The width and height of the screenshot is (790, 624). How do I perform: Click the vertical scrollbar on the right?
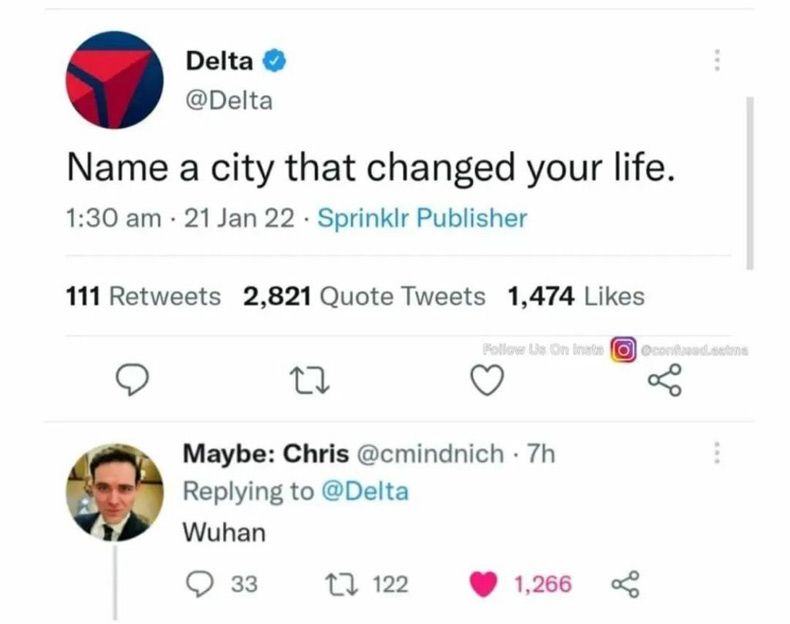750,180
